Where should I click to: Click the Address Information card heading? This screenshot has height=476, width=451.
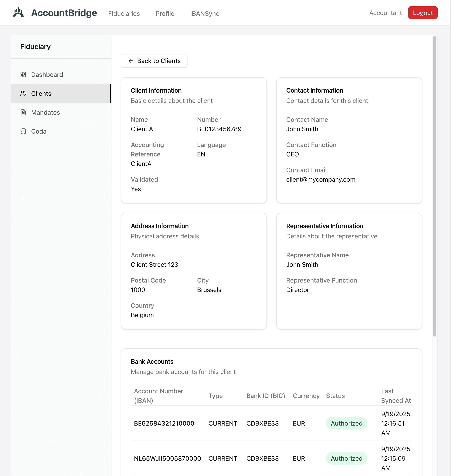[160, 226]
